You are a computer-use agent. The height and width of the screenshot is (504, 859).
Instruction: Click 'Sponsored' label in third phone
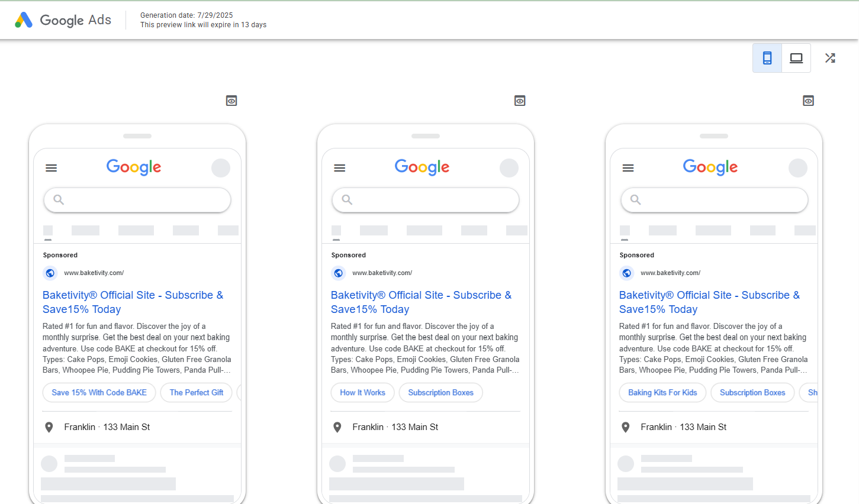(637, 256)
